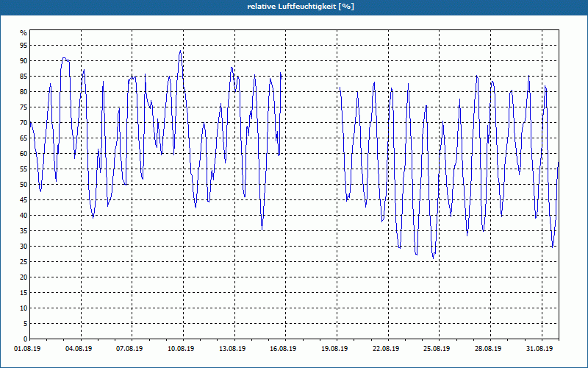Click the y-axis value 95

24,46
